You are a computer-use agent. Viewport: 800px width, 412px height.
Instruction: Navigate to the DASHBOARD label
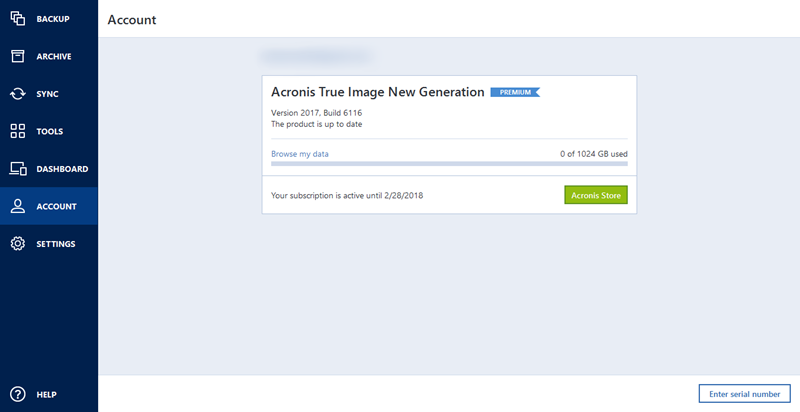(x=62, y=169)
